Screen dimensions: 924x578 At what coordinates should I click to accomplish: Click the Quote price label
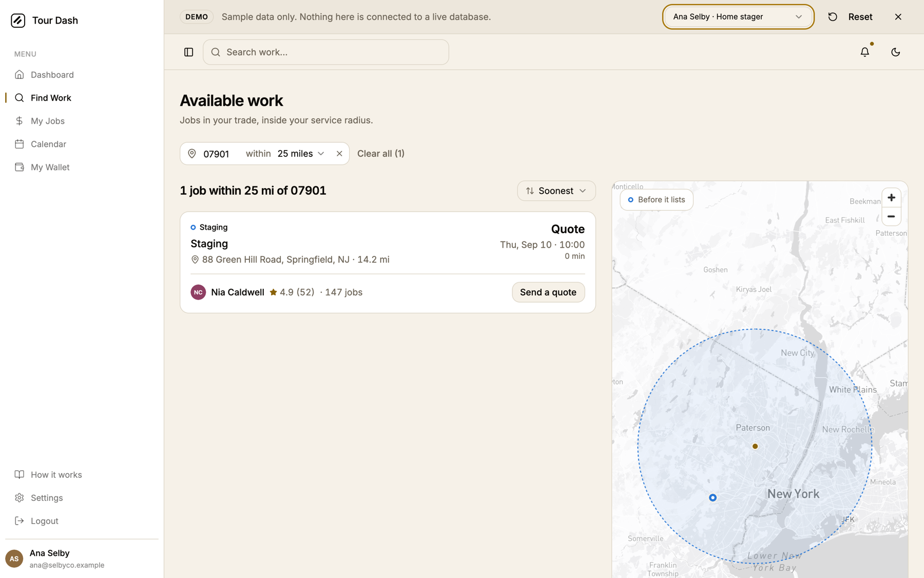tap(567, 229)
